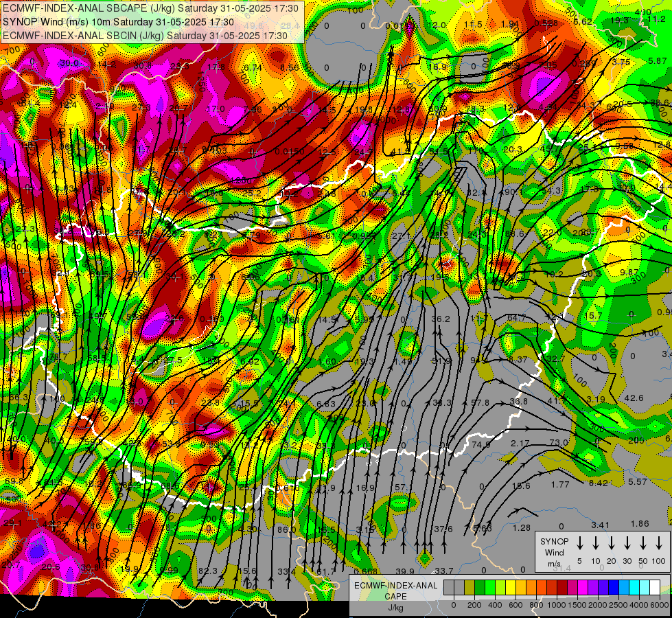Click the 2500 tick label in CAPE legend

[618, 605]
